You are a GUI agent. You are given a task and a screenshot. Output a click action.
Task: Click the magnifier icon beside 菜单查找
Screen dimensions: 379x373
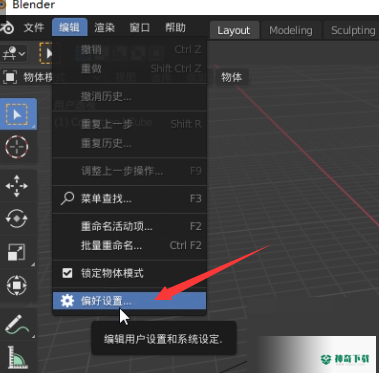click(x=67, y=198)
